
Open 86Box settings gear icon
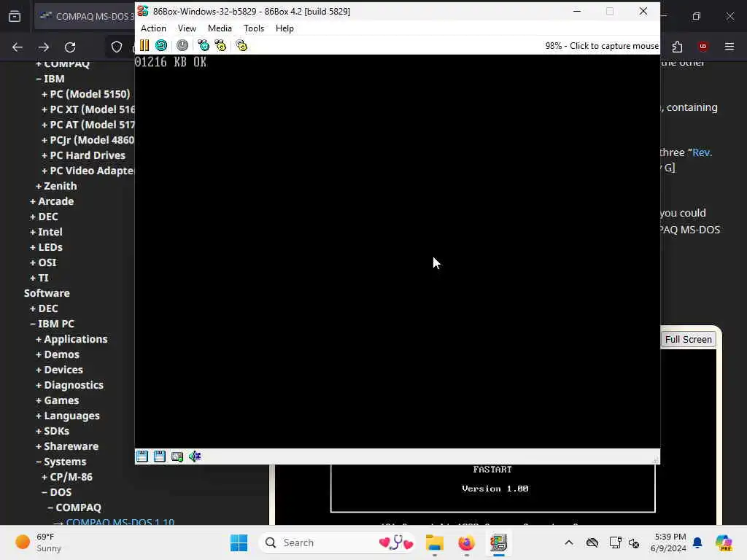pos(241,46)
